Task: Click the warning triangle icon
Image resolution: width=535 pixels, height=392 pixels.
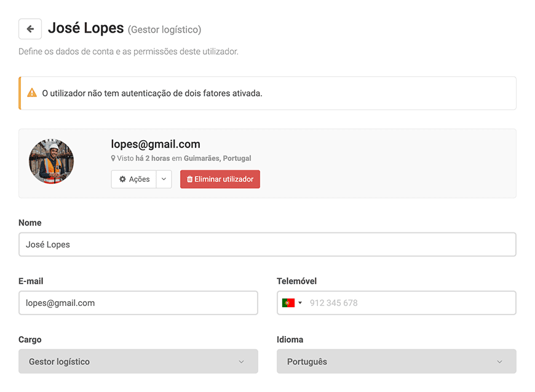Action: (32, 93)
